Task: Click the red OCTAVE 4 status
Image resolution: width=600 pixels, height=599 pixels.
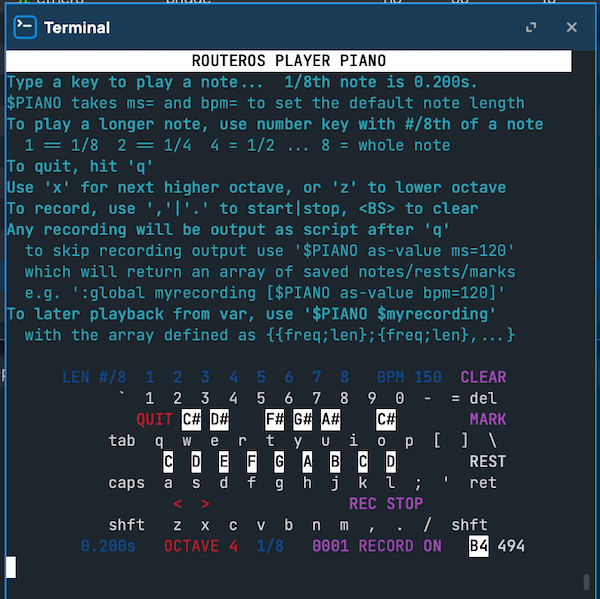Action: point(201,546)
